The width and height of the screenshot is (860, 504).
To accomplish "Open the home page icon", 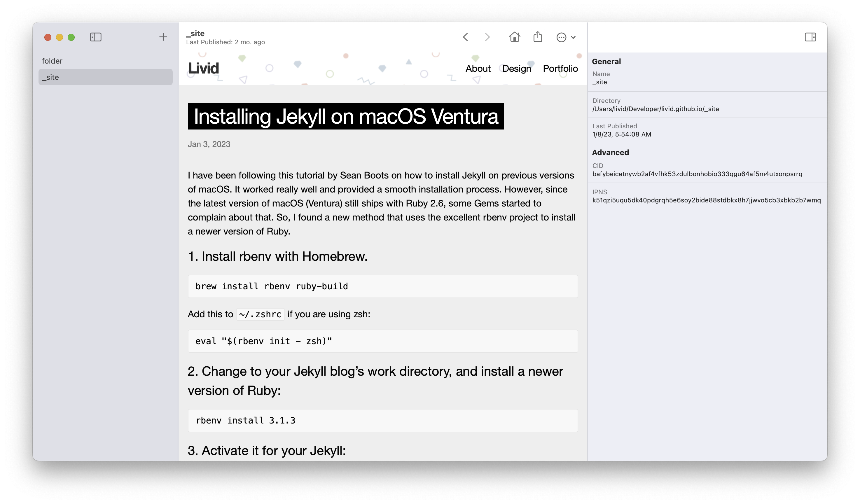I will [x=515, y=37].
